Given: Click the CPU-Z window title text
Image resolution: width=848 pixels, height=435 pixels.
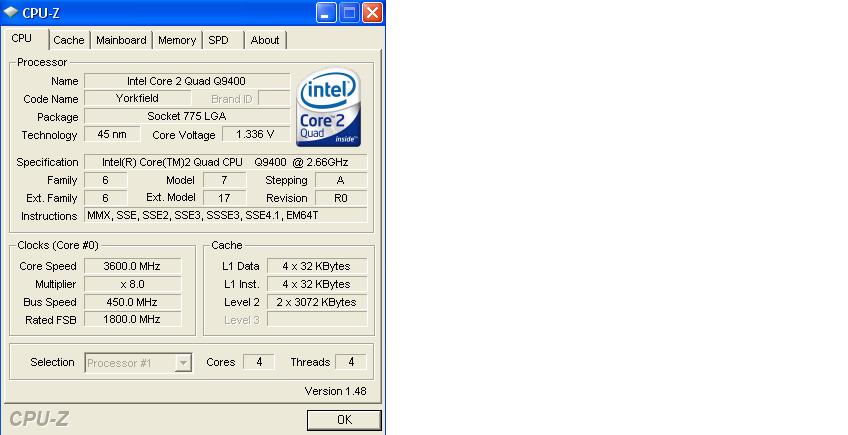Looking at the screenshot, I should 41,13.
